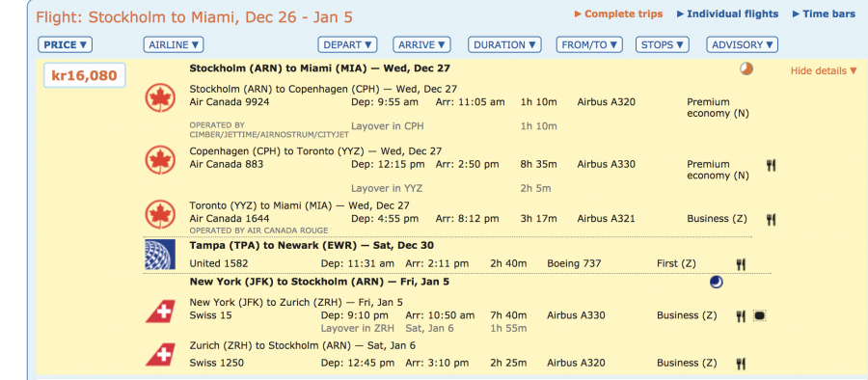Click the meal icon for United 1582
868x380 pixels.
coord(741,264)
